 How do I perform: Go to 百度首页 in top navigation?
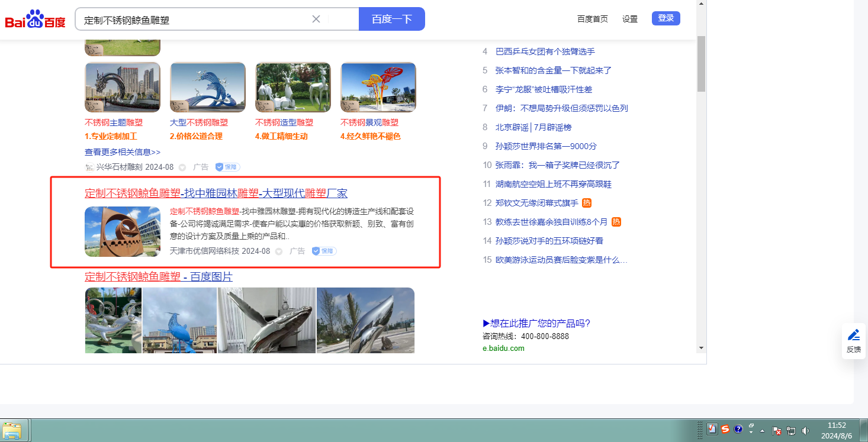pos(592,19)
